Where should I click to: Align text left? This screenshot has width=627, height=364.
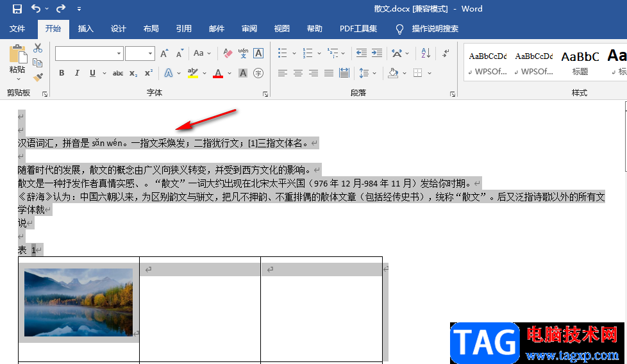pyautogui.click(x=282, y=73)
